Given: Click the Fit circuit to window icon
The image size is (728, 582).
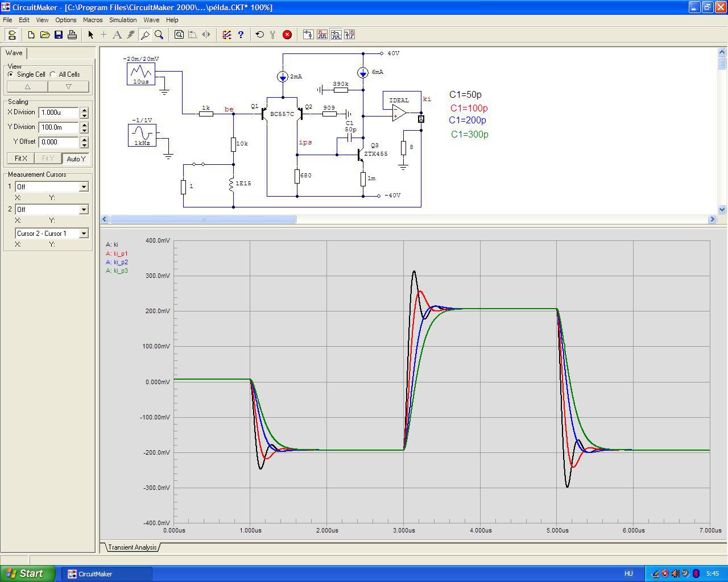Looking at the screenshot, I should 179,35.
